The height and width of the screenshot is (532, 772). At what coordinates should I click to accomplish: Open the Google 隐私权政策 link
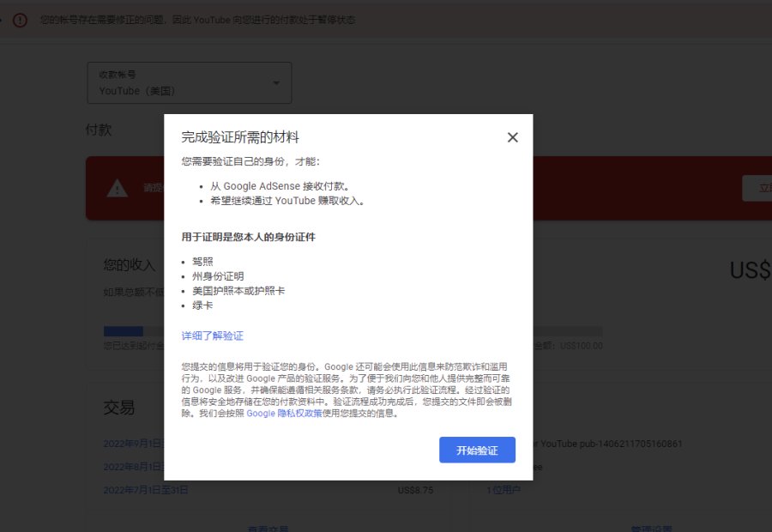tap(284, 414)
